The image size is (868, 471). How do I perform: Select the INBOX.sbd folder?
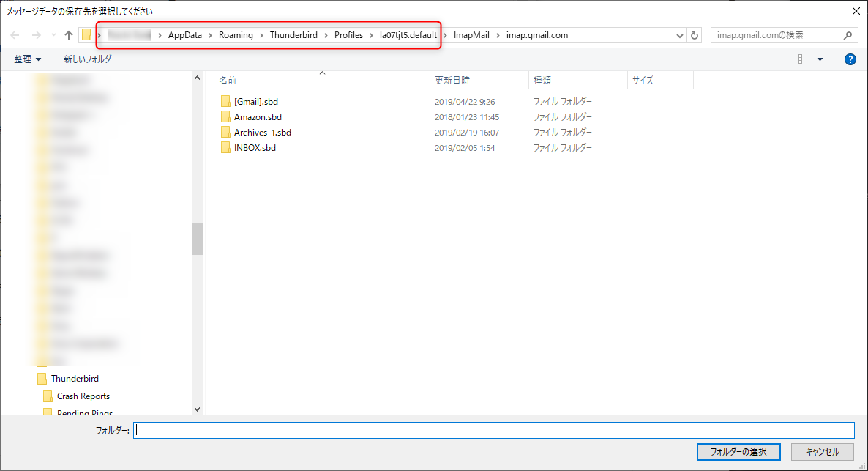(255, 148)
